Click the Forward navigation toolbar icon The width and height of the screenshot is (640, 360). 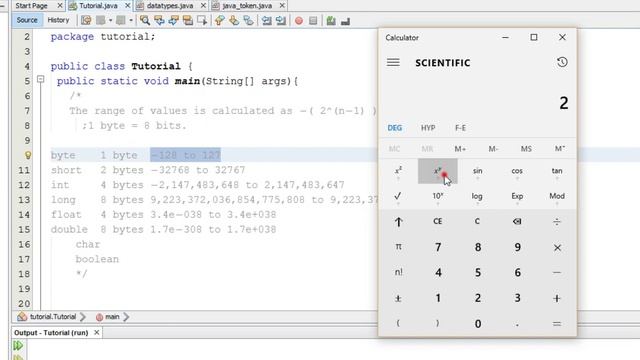pyautogui.click(x=121, y=20)
